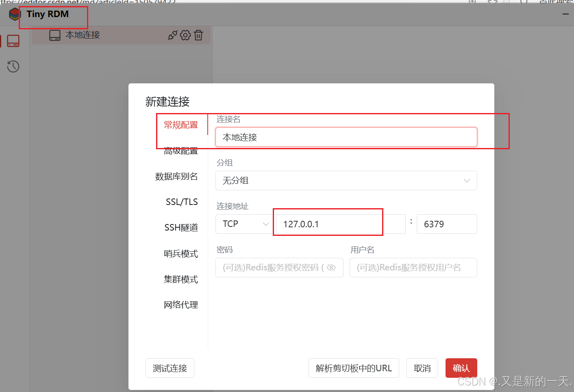Focus the 密码 password input field
This screenshot has height=392, width=574.
coord(279,268)
